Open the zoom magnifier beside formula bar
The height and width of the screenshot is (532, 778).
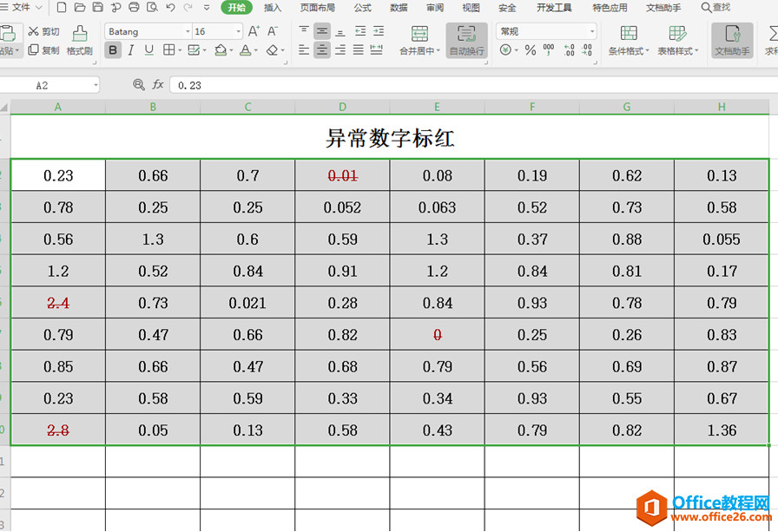(x=139, y=85)
